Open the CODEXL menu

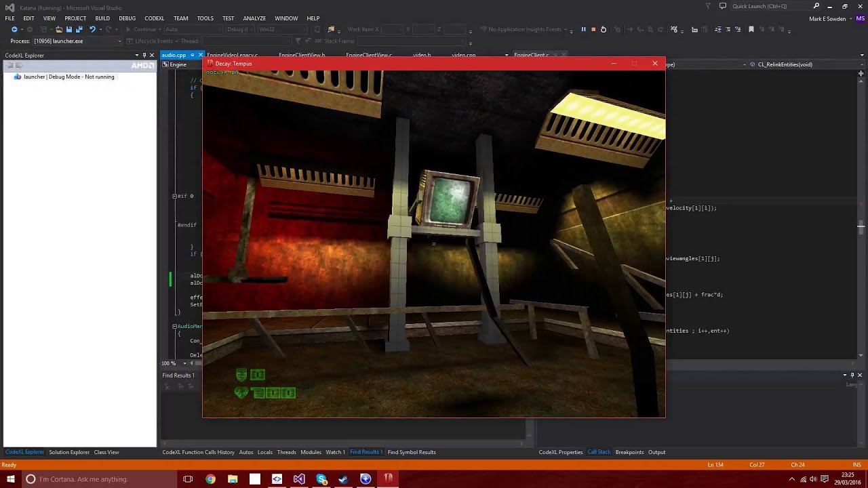(155, 18)
